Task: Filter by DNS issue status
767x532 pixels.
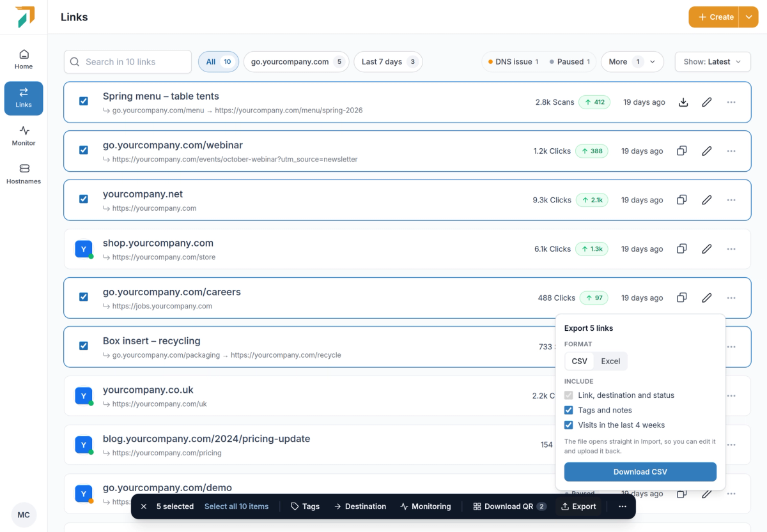Action: [513, 62]
